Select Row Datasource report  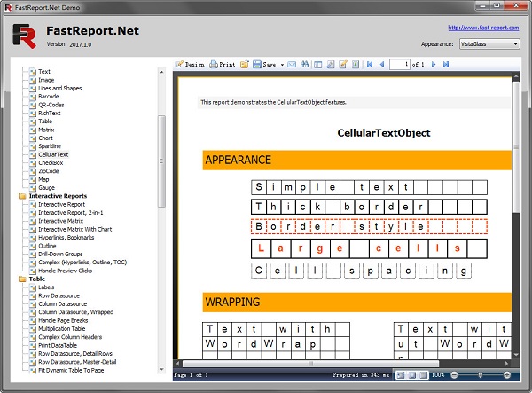click(x=59, y=296)
